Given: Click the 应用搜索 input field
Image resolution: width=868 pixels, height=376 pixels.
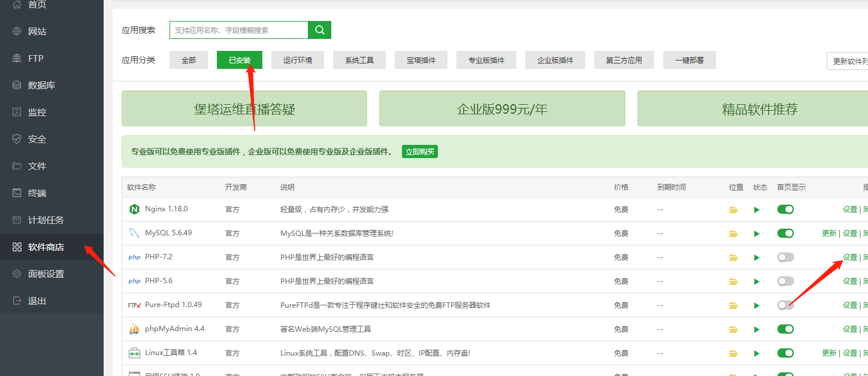Looking at the screenshot, I should coord(239,30).
